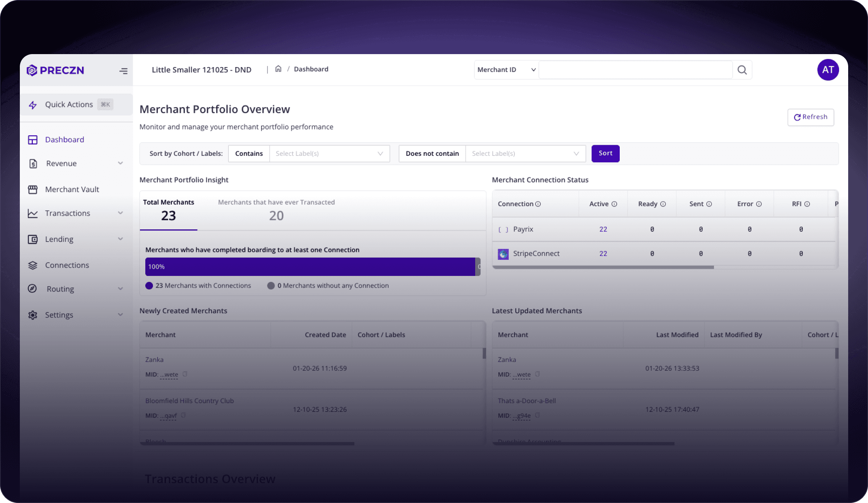
Task: Click into the merchant search input field
Action: coord(635,70)
